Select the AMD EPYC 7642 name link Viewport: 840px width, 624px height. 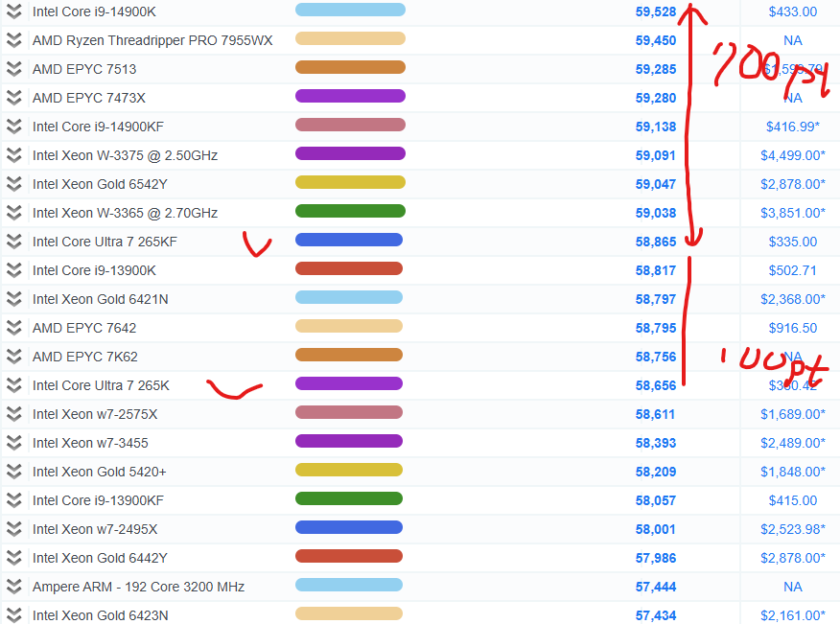[84, 328]
